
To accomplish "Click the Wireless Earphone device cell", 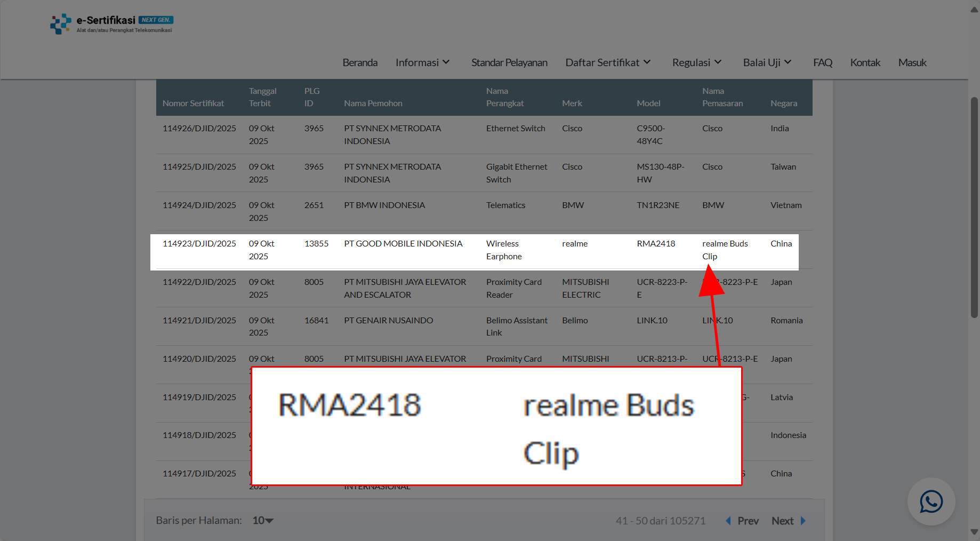I will pos(504,250).
